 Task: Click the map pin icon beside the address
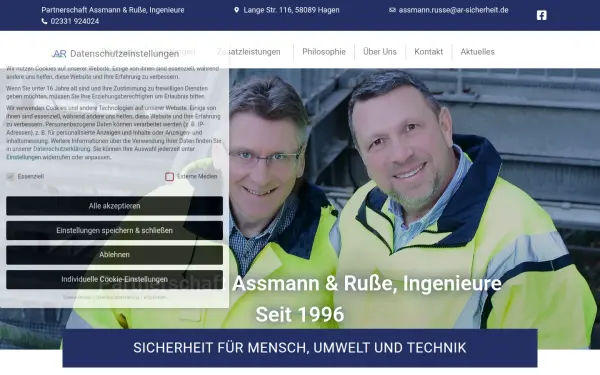point(236,10)
